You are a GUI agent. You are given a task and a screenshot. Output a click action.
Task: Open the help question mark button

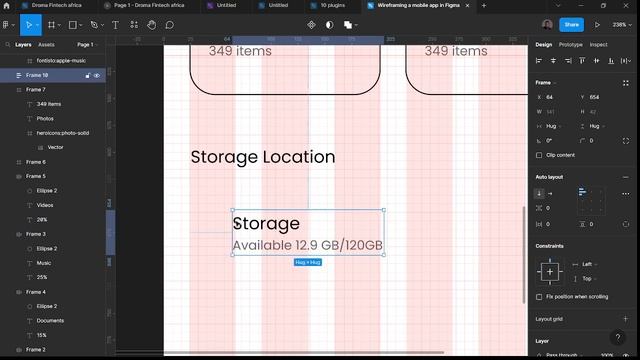pos(618,337)
